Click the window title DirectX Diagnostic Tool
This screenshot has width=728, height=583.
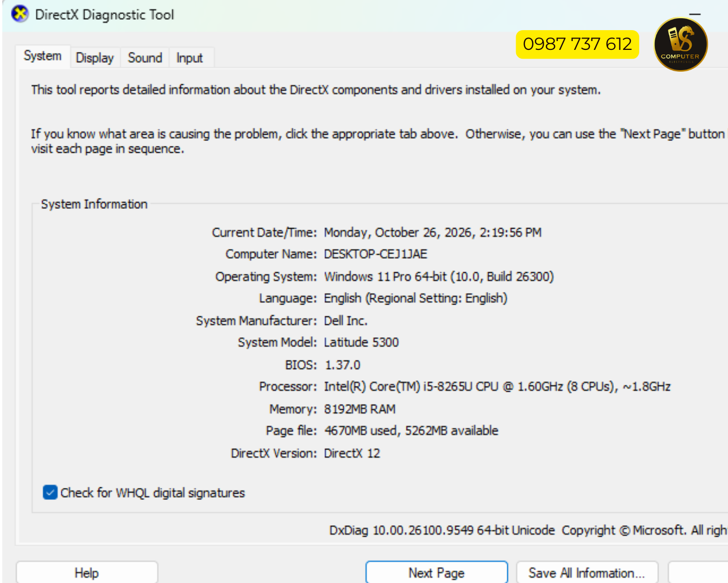tap(104, 15)
